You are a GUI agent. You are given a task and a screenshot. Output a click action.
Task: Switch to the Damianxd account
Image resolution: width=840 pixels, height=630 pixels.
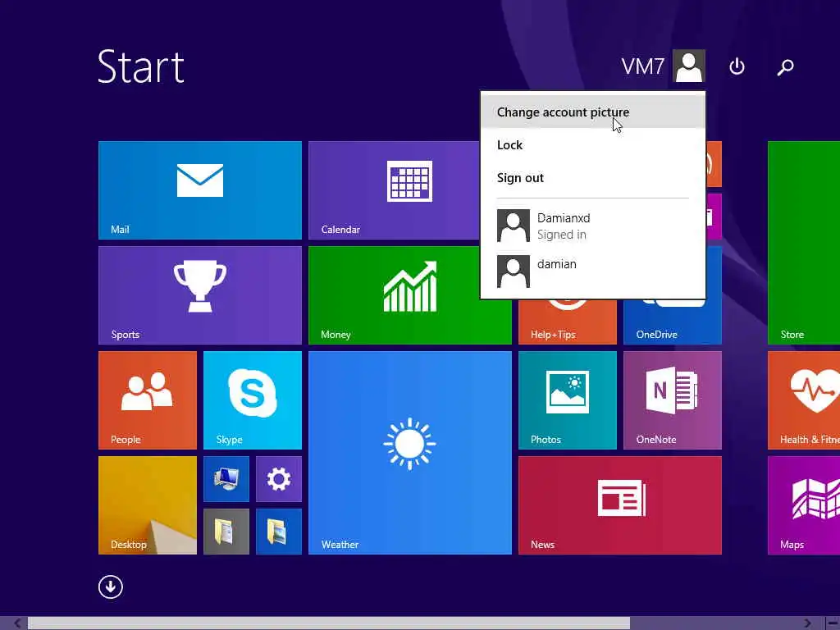[593, 226]
